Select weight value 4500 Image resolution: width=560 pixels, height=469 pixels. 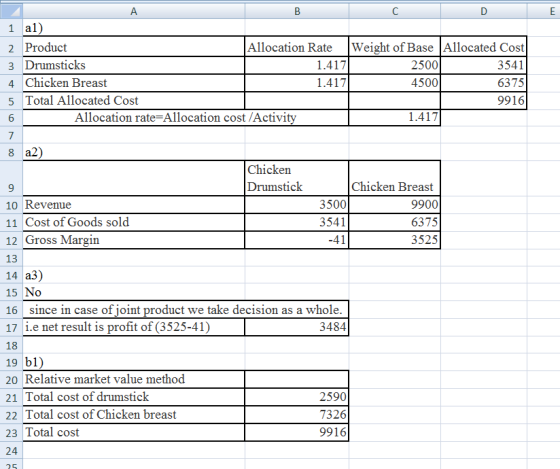pos(395,83)
